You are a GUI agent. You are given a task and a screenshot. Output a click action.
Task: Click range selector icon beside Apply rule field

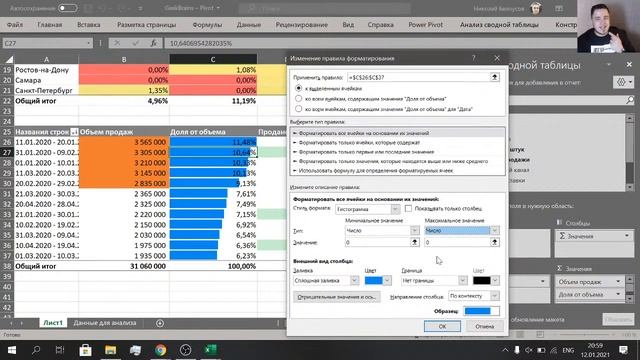tap(494, 77)
